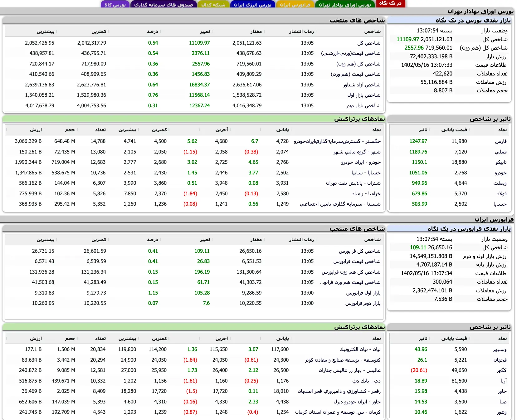Open the 'بورس انرژی ایران' tab
This screenshot has height=420, width=517.
[x=253, y=5]
